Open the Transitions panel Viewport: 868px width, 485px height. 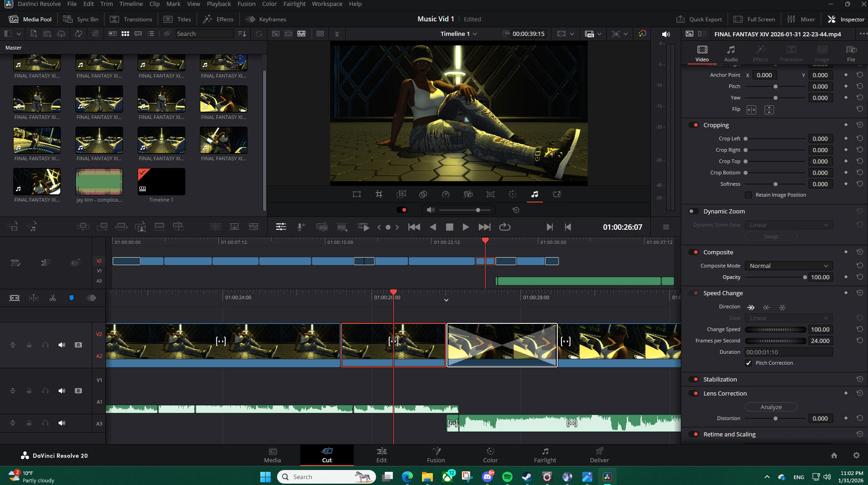(131, 19)
